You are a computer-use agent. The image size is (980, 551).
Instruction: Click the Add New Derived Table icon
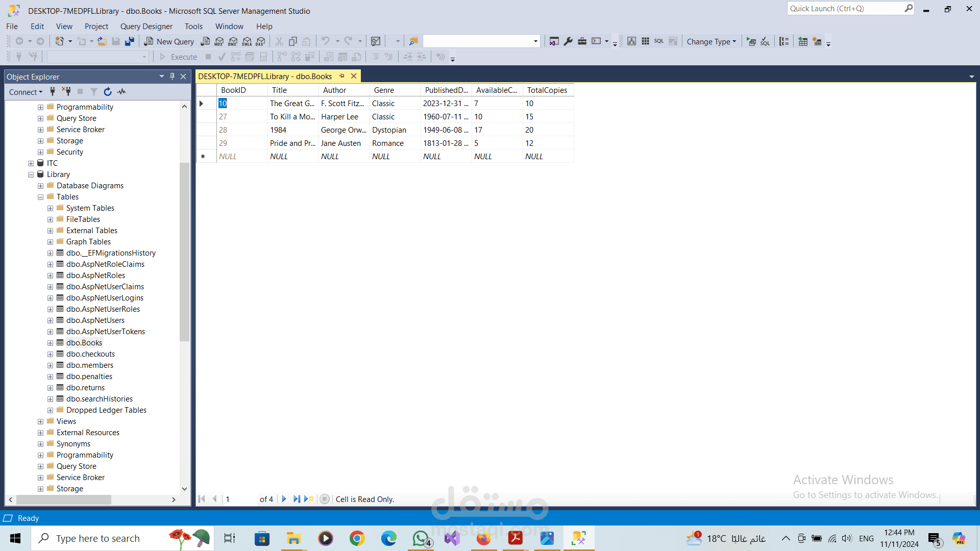817,41
